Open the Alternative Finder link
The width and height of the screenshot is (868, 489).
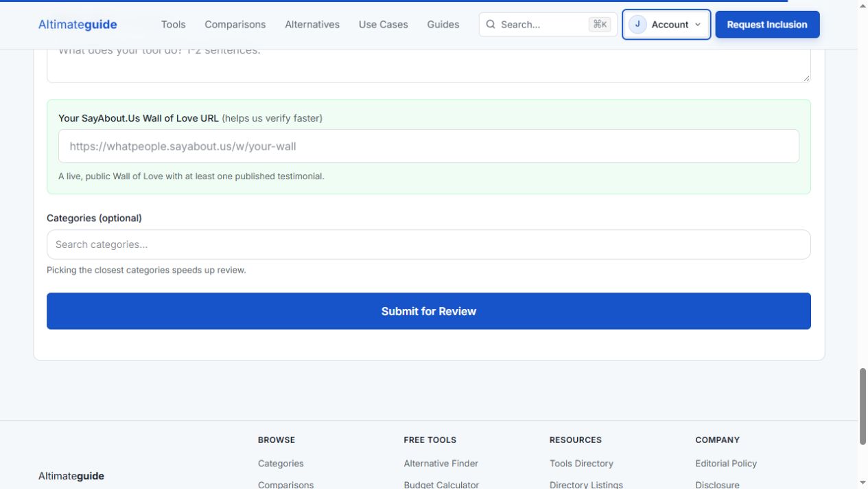point(441,464)
